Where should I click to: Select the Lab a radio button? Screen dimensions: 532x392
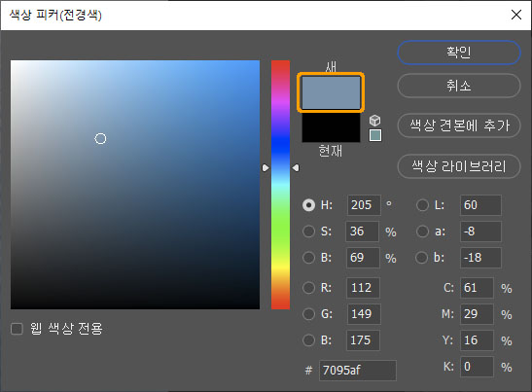point(422,232)
